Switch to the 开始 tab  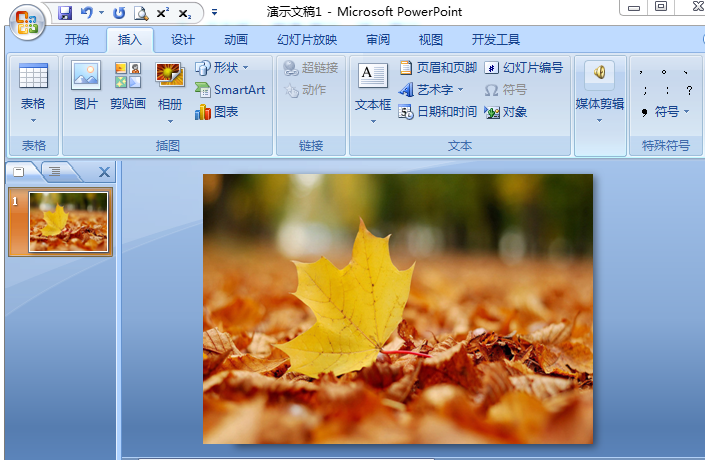(76, 40)
